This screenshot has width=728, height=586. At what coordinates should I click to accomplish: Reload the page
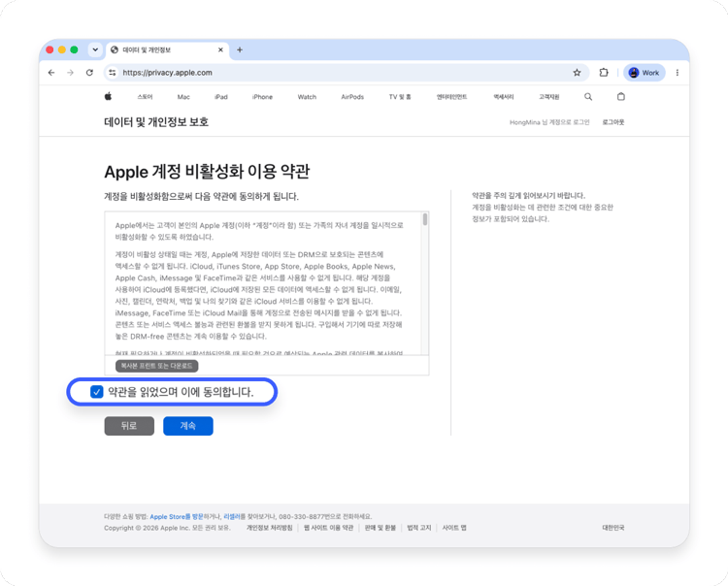(x=89, y=73)
